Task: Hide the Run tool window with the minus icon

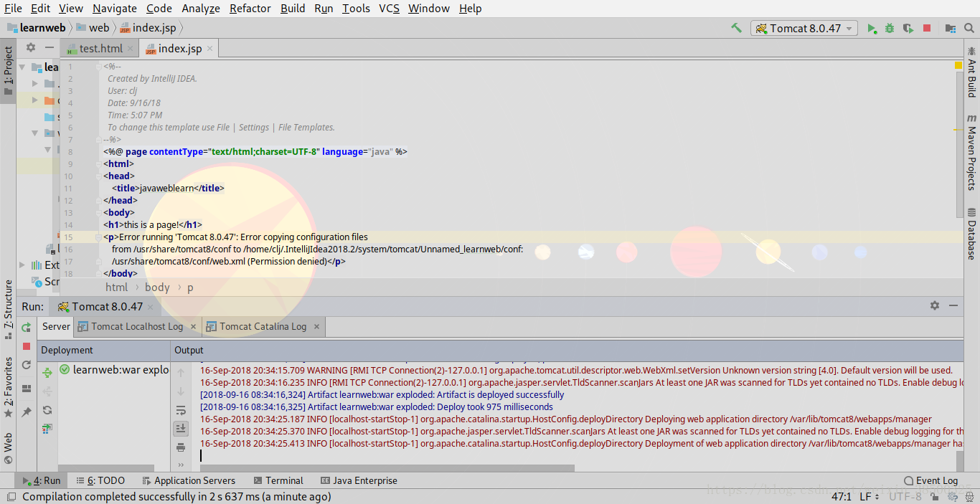Action: pos(953,305)
